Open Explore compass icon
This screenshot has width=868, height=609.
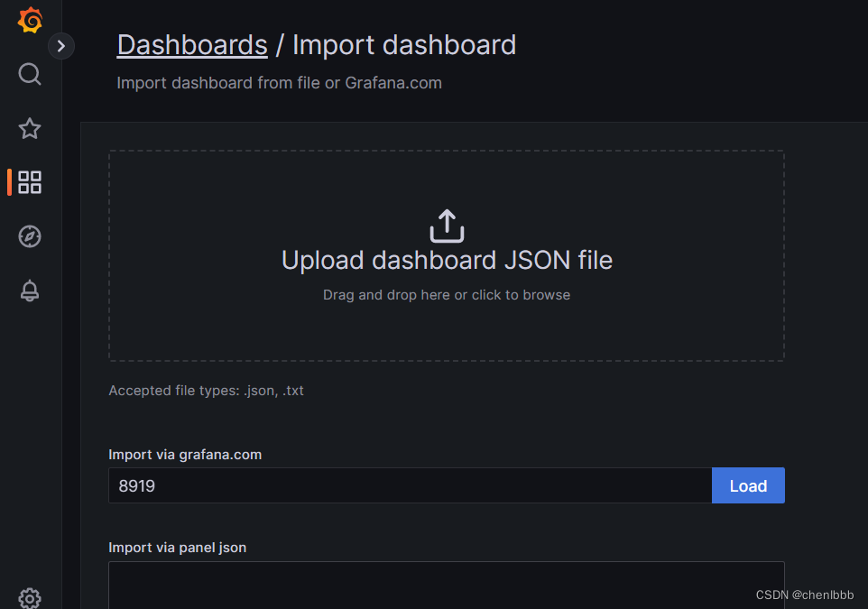[30, 236]
